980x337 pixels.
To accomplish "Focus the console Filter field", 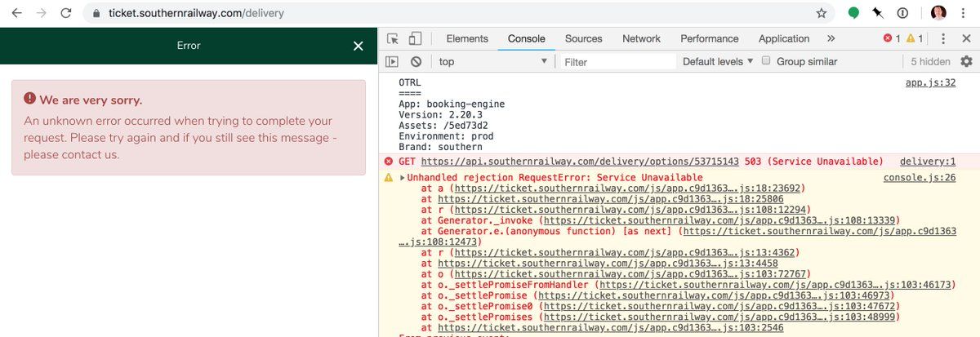I will 617,61.
